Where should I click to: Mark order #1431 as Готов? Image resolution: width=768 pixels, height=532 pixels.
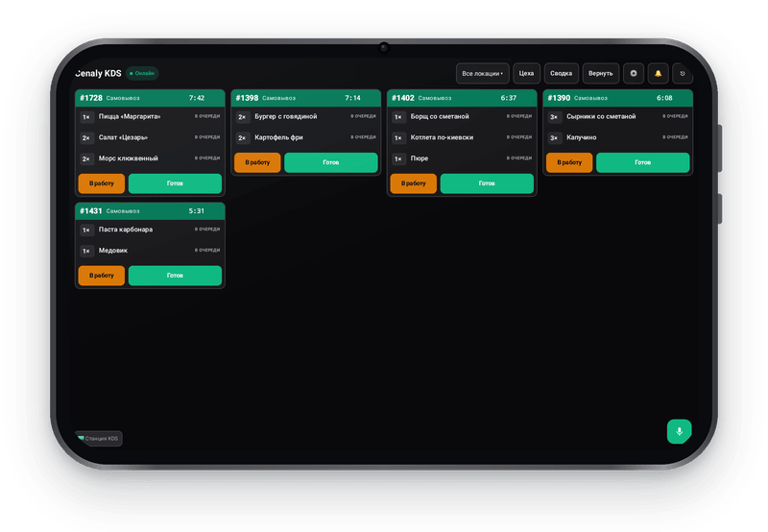[175, 276]
